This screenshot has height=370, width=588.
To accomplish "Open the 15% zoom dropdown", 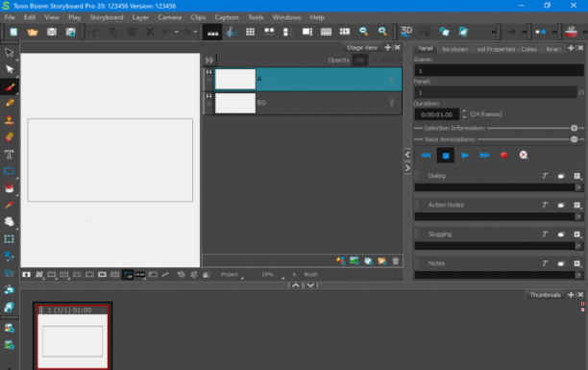I will point(271,275).
